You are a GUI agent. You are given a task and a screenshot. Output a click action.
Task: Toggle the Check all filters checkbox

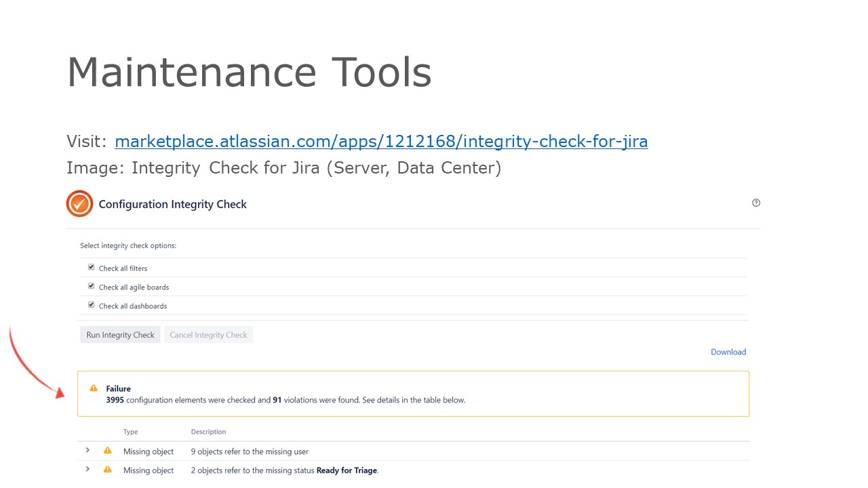pyautogui.click(x=91, y=267)
